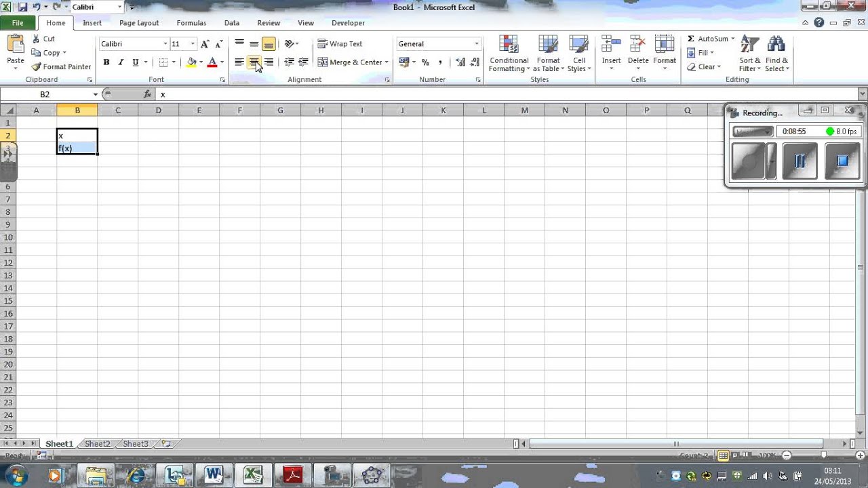The height and width of the screenshot is (488, 868).
Task: Apply Percent Style
Action: (x=425, y=62)
